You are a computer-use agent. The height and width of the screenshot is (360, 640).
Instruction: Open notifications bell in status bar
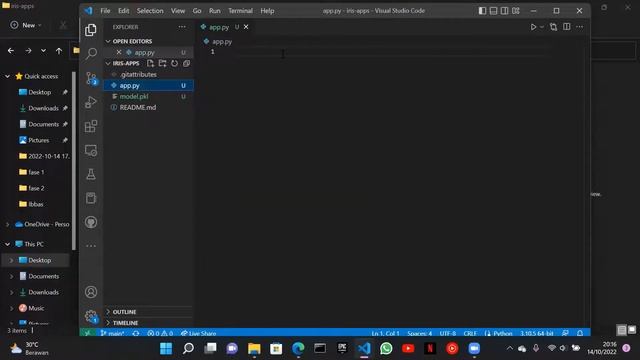coord(580,333)
